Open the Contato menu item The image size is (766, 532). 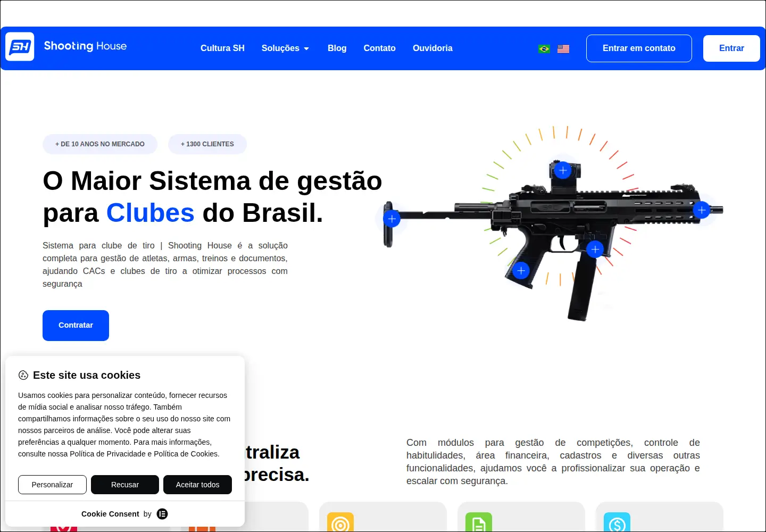[x=380, y=48]
